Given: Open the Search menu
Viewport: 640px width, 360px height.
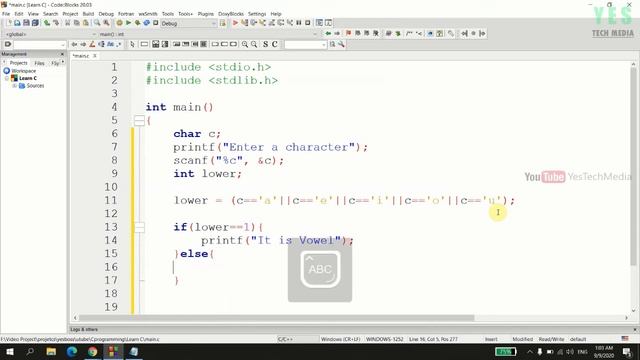Looking at the screenshot, I should pos(51,14).
